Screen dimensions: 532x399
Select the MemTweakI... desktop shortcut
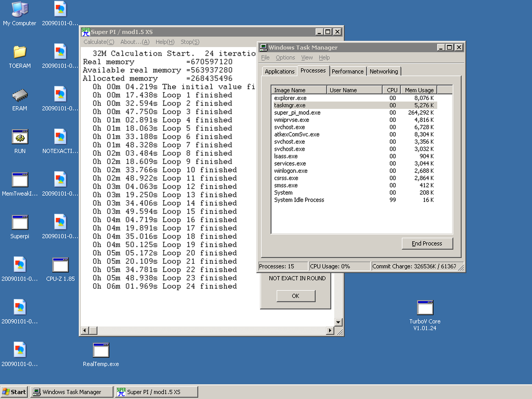(20, 184)
